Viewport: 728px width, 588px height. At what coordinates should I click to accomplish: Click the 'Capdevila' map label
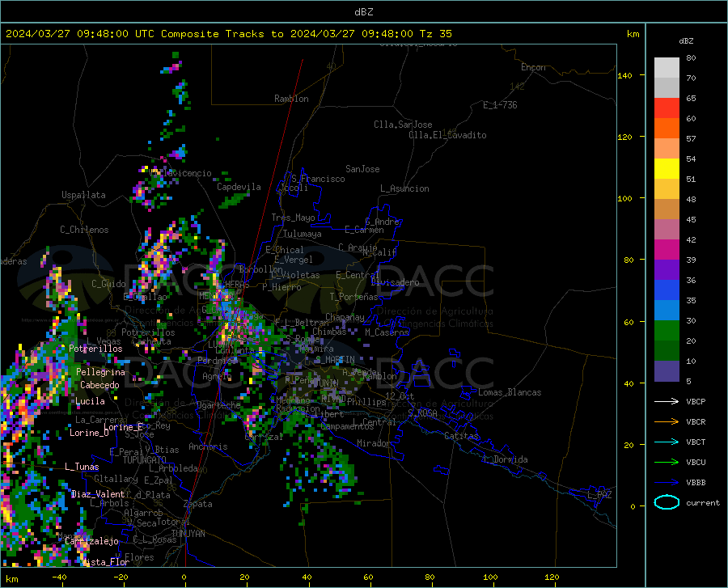point(239,187)
